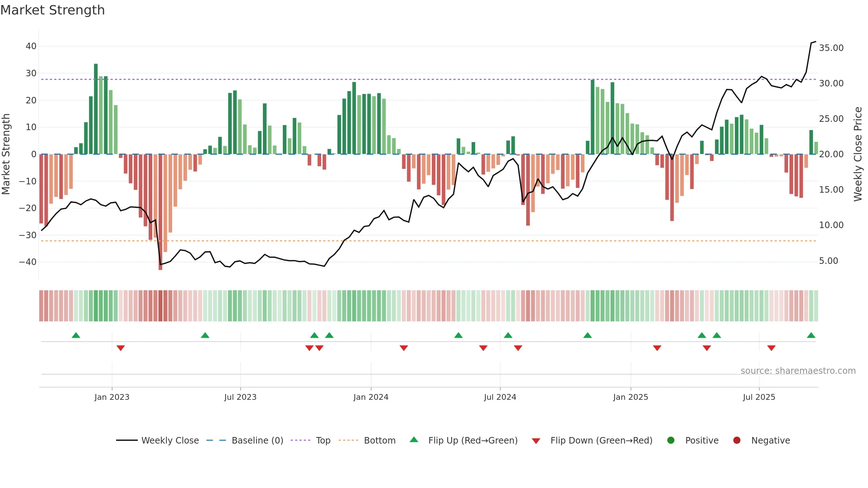Toggle the Weekly Close legend entry

point(157,440)
